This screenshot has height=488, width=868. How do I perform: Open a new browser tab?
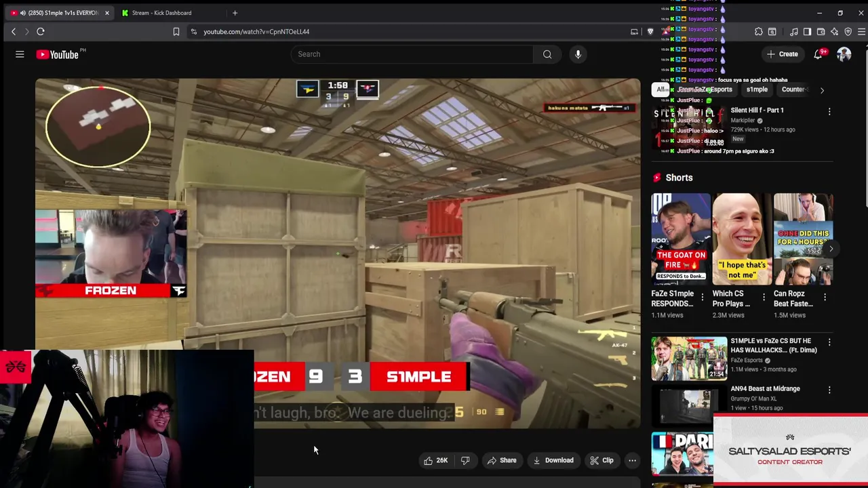(235, 13)
